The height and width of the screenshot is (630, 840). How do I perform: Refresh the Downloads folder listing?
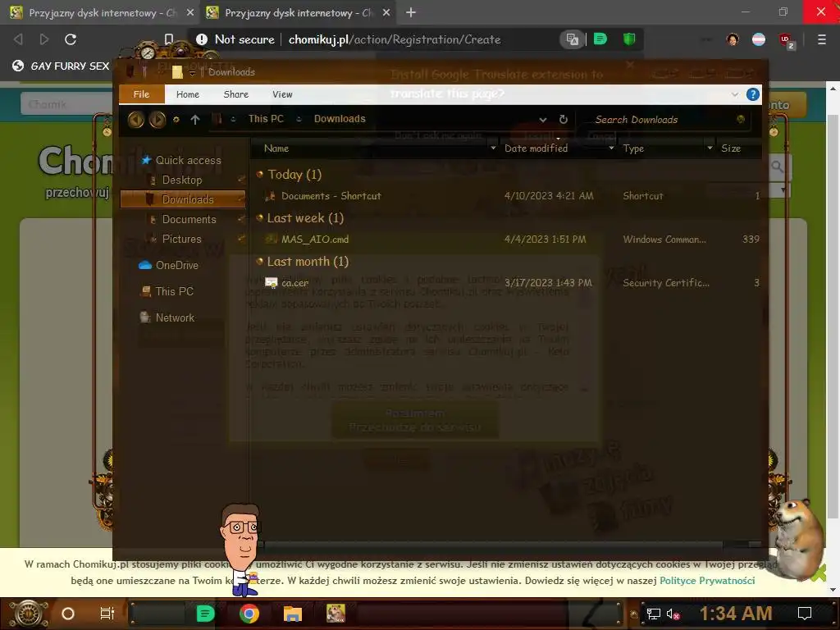[563, 120]
